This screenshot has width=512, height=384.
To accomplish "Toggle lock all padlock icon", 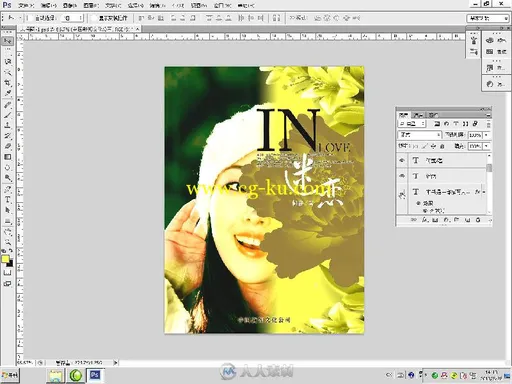I will (x=442, y=146).
